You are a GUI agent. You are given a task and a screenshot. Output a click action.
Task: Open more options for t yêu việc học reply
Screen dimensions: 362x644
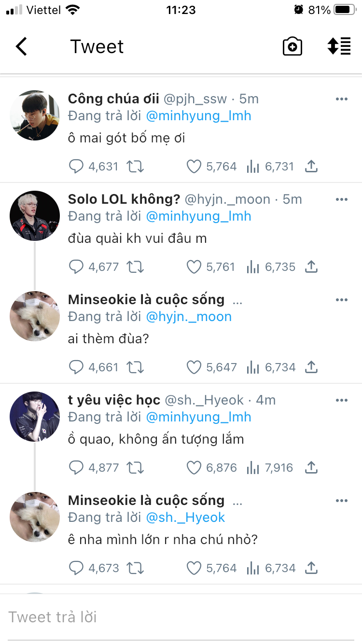[x=342, y=400]
